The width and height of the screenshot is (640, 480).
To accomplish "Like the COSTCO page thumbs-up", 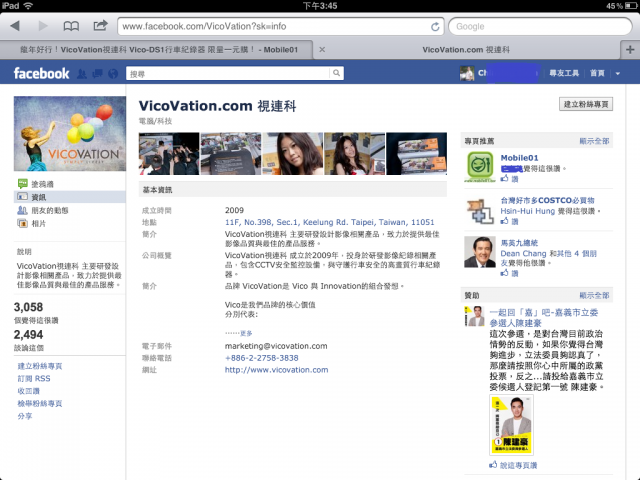I will [x=509, y=221].
